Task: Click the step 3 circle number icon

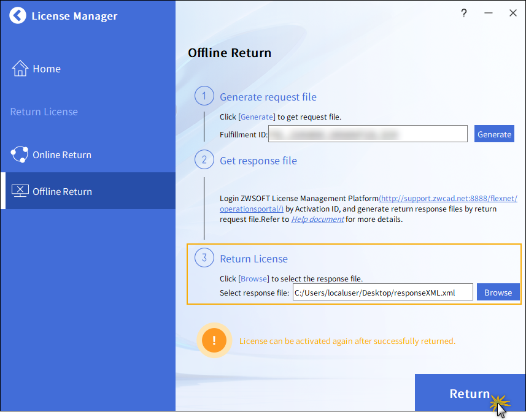Action: [x=204, y=258]
